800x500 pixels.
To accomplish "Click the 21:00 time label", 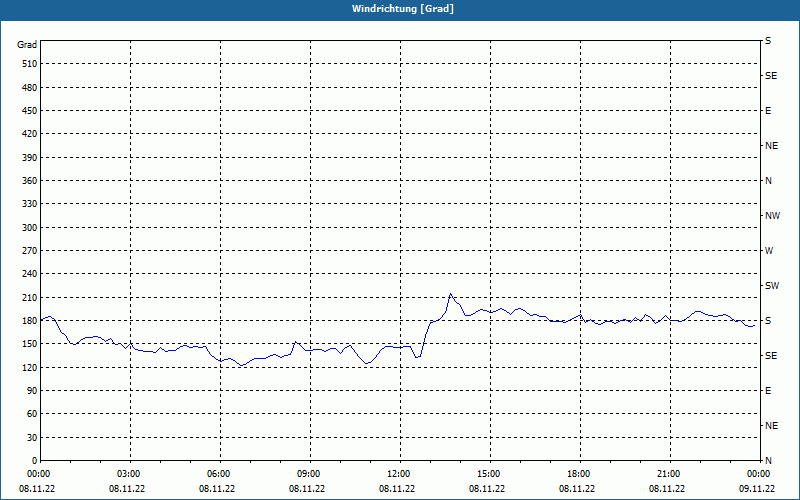I will point(670,474).
